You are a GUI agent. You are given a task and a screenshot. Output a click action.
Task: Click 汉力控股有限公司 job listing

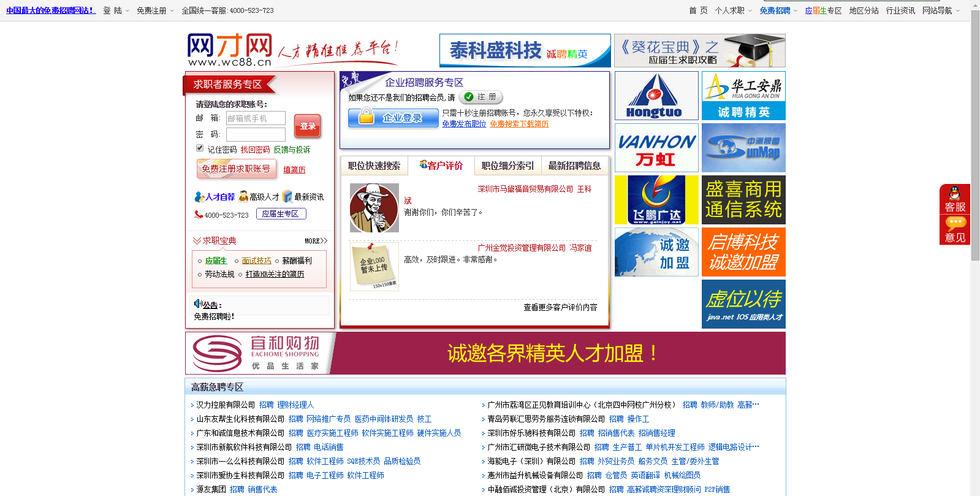point(226,405)
